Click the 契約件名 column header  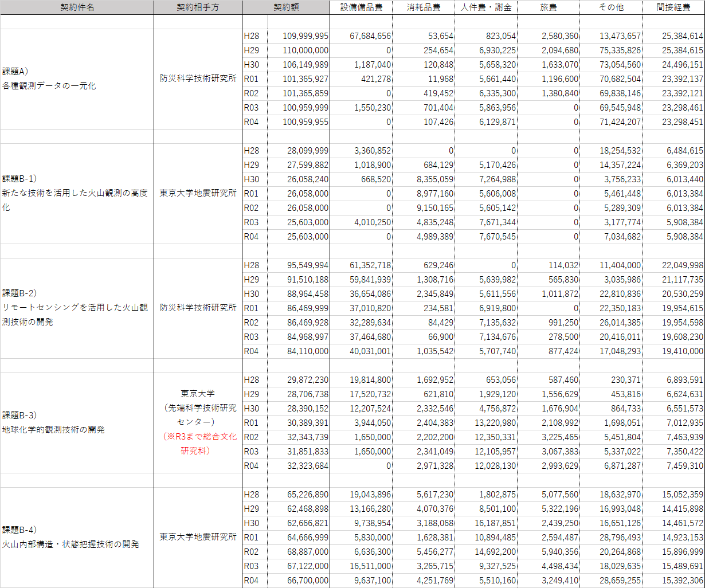(77, 7)
